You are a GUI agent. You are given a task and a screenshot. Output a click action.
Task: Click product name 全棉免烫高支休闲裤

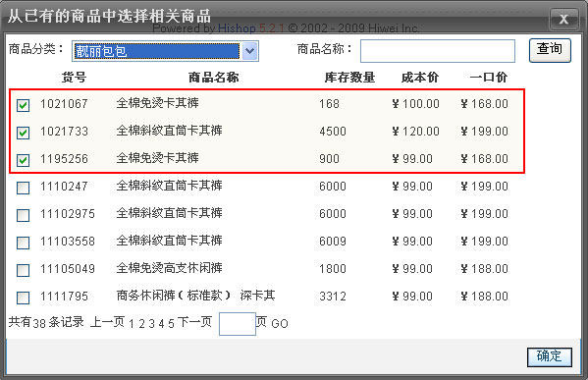click(169, 268)
